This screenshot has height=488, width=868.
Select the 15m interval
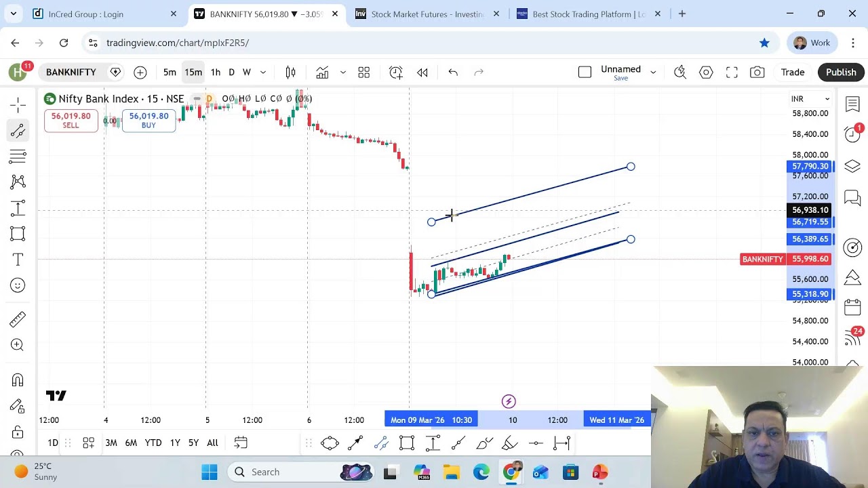click(193, 73)
